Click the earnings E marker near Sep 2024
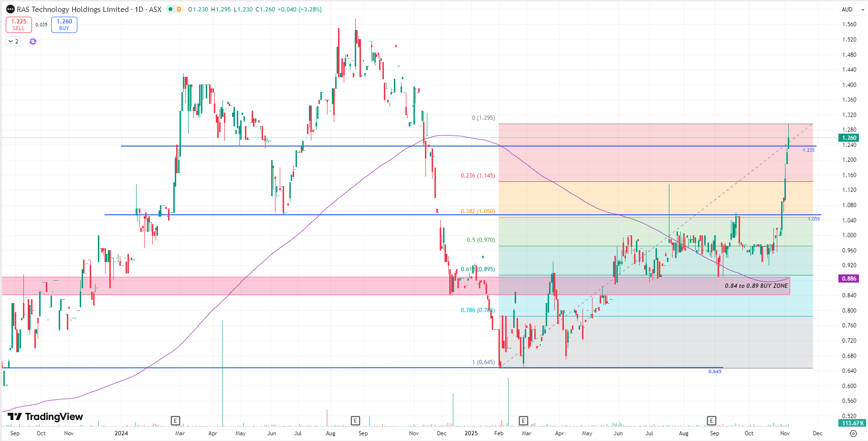Screen dimensions: 868x441 coord(355,420)
